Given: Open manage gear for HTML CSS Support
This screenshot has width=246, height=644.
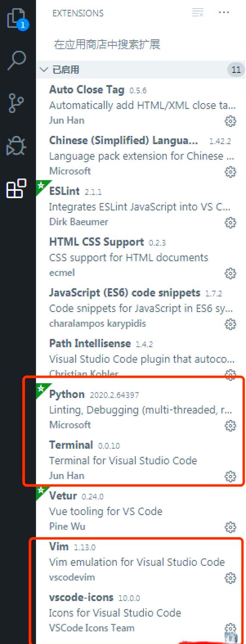Looking at the screenshot, I should coord(230,273).
